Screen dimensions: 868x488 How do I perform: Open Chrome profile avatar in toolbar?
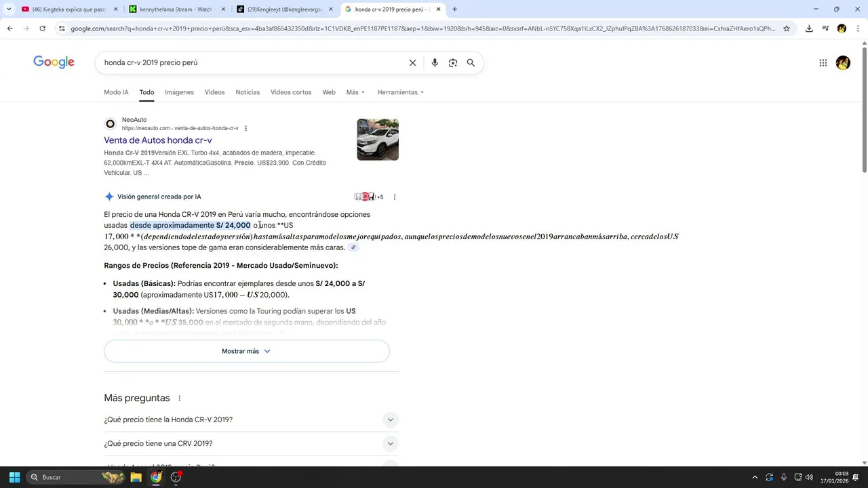[842, 28]
